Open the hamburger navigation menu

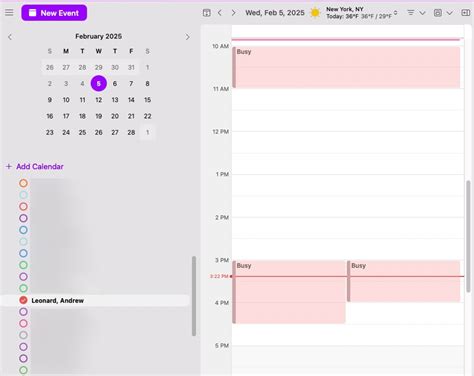coord(9,13)
